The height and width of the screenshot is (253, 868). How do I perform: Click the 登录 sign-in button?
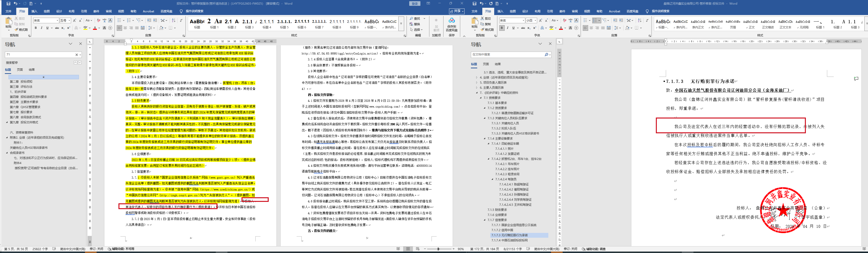[415, 4]
